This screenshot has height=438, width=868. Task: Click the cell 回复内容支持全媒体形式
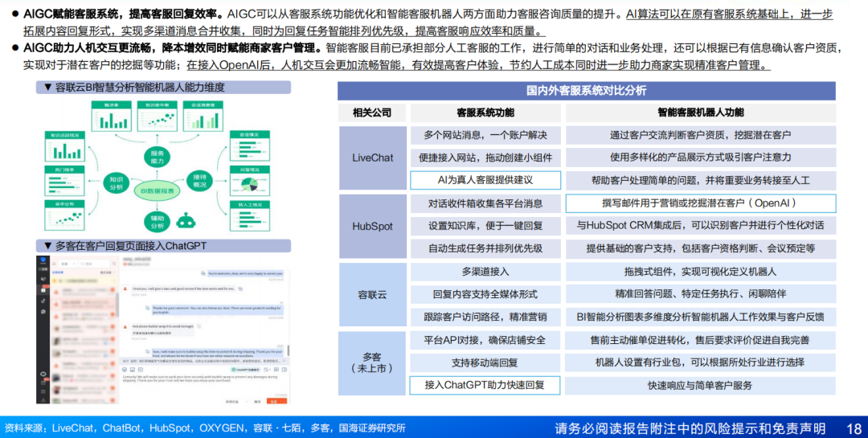pos(485,294)
